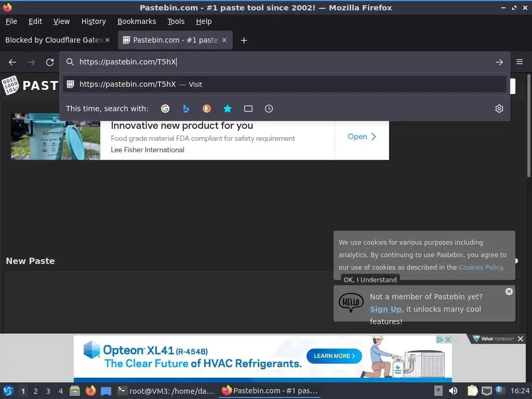The height and width of the screenshot is (399, 532).
Task: Open search settings gear icon
Action: pyautogui.click(x=499, y=109)
